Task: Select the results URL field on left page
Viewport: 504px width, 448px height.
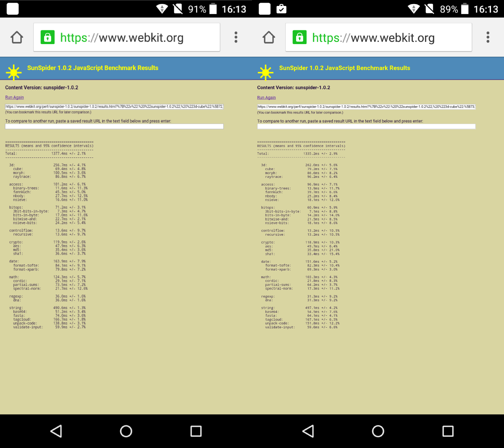Action: pyautogui.click(x=114, y=106)
